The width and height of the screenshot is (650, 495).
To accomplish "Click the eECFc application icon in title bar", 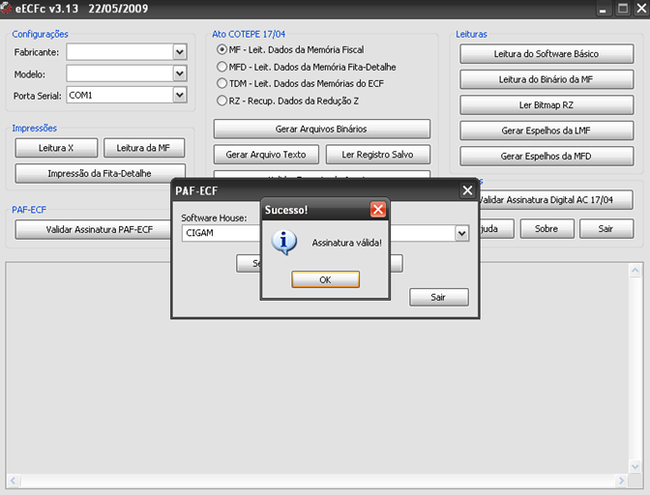I will coord(6,8).
